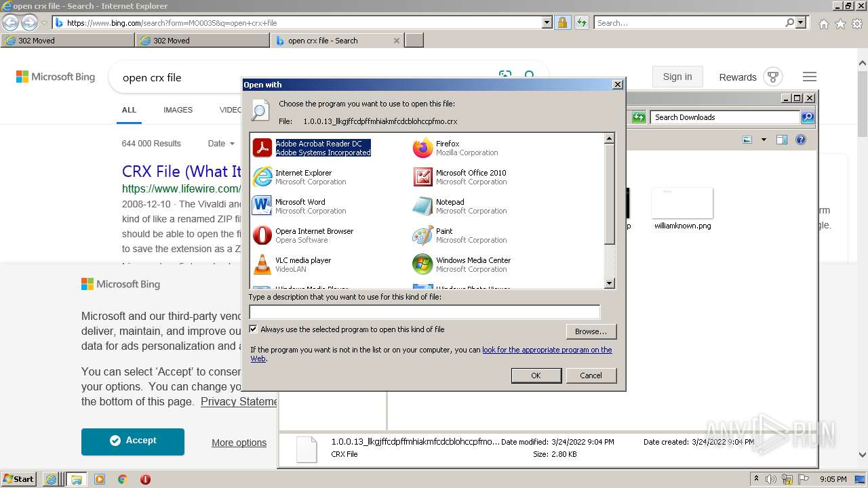This screenshot has height=488, width=868.
Task: Expand the Date filter dropdown on Bing
Action: [x=221, y=144]
